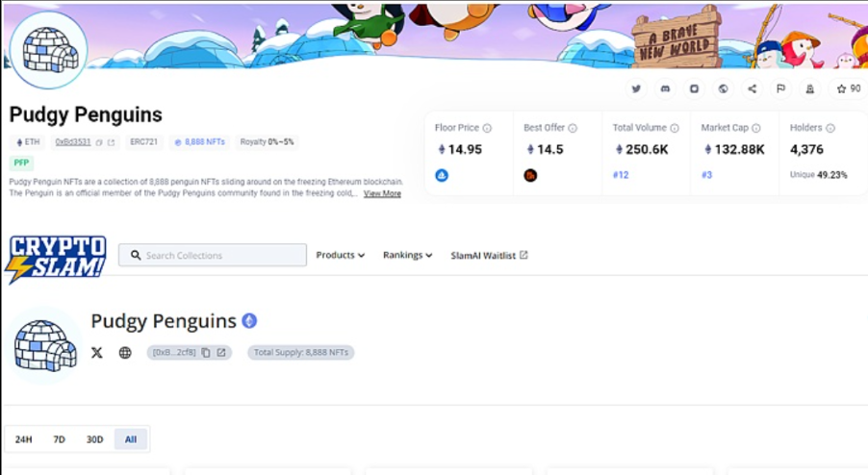The height and width of the screenshot is (475, 868).
Task: Open the Twitter bird icon link
Action: tap(636, 88)
